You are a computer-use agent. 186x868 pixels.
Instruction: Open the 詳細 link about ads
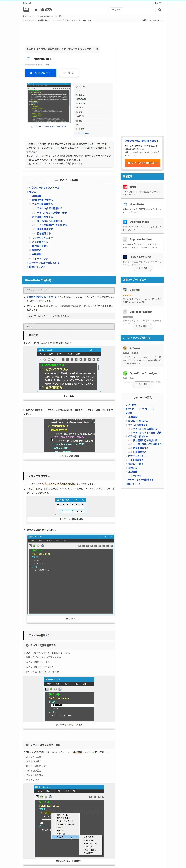pos(61,16)
